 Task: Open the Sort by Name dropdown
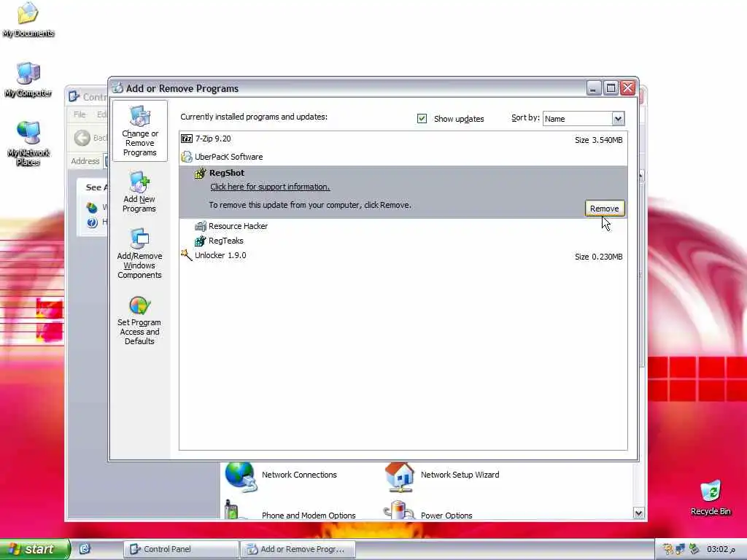(618, 119)
